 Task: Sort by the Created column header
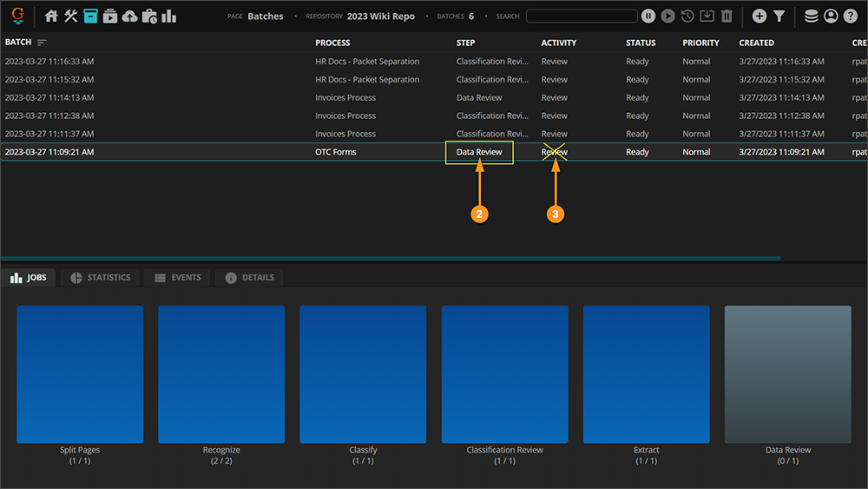point(757,43)
